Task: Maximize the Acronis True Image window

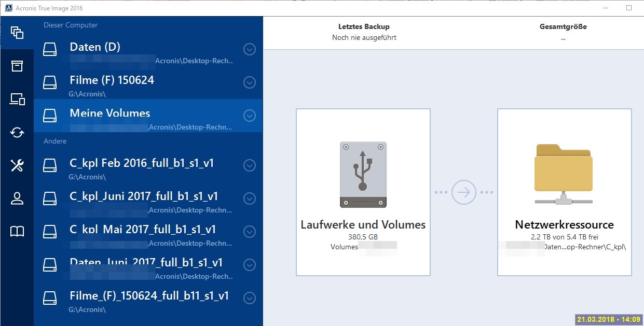Action: (628, 8)
